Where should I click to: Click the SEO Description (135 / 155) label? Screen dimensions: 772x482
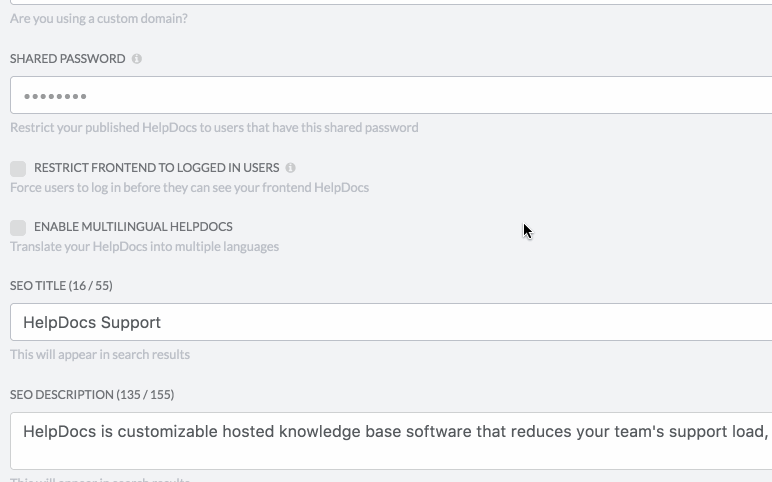point(92,395)
